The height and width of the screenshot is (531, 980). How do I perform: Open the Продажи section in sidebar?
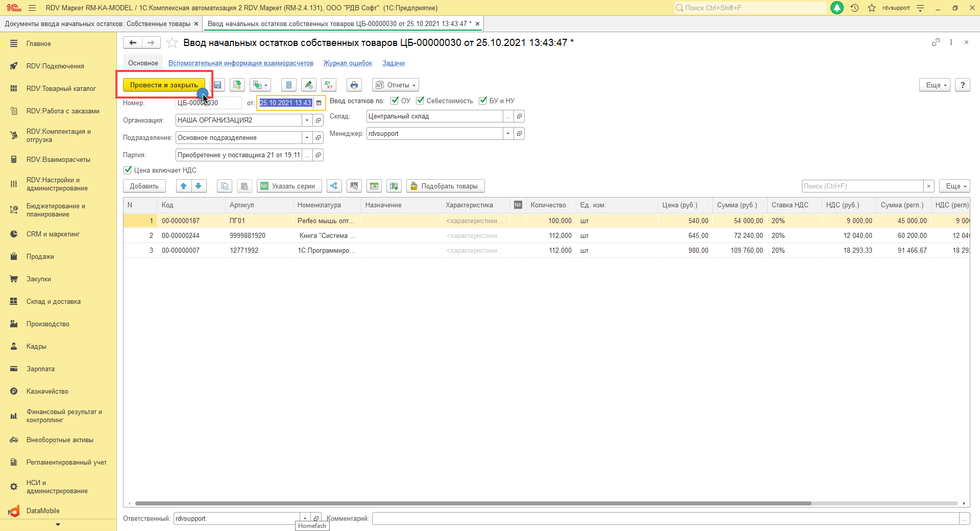40,257
